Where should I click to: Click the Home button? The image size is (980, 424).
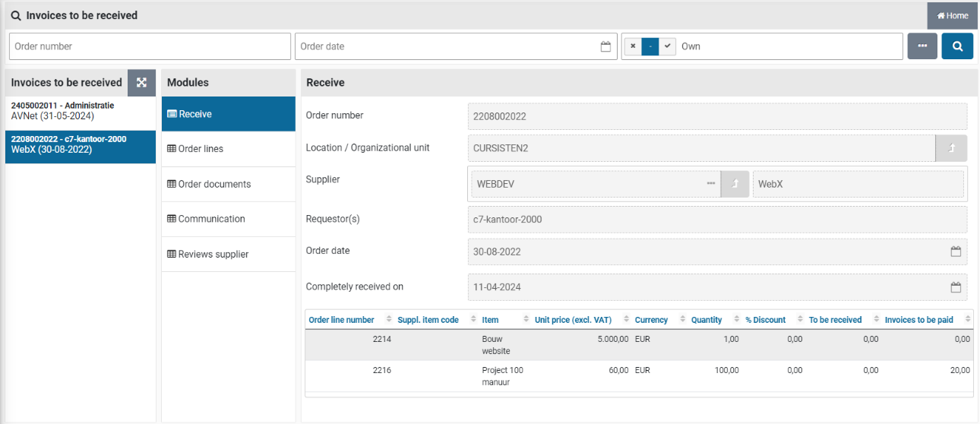952,16
